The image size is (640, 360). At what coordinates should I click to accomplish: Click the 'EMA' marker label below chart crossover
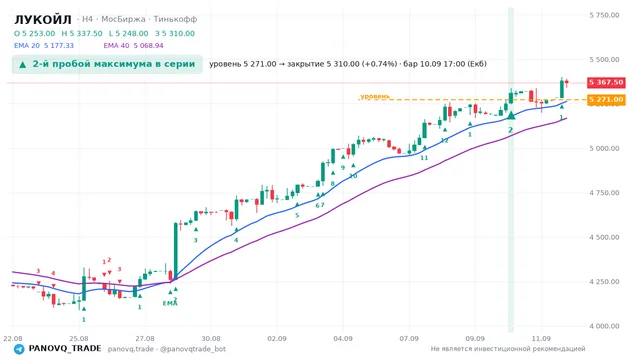(x=170, y=304)
